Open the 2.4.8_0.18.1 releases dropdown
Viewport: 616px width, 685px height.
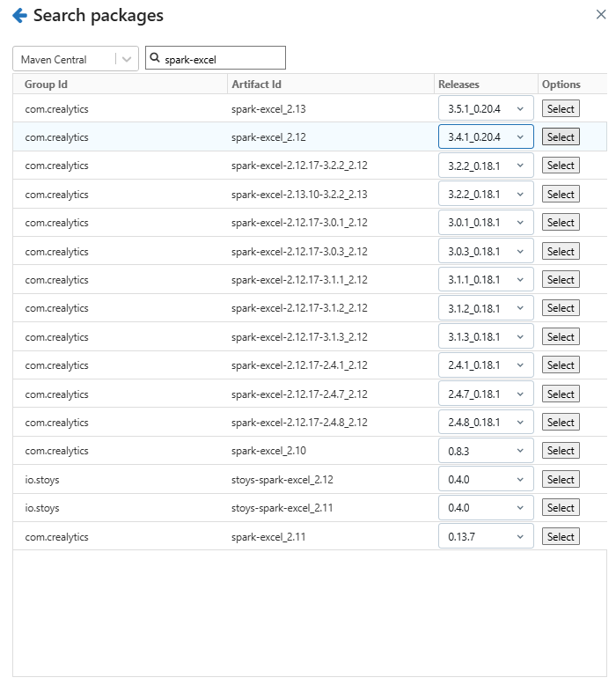[x=486, y=423]
